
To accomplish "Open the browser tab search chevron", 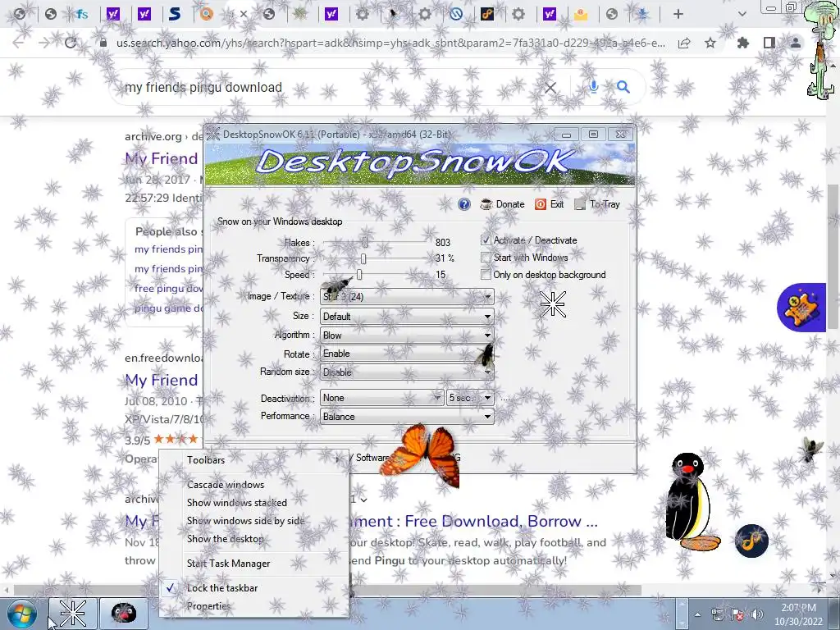I will [x=742, y=14].
